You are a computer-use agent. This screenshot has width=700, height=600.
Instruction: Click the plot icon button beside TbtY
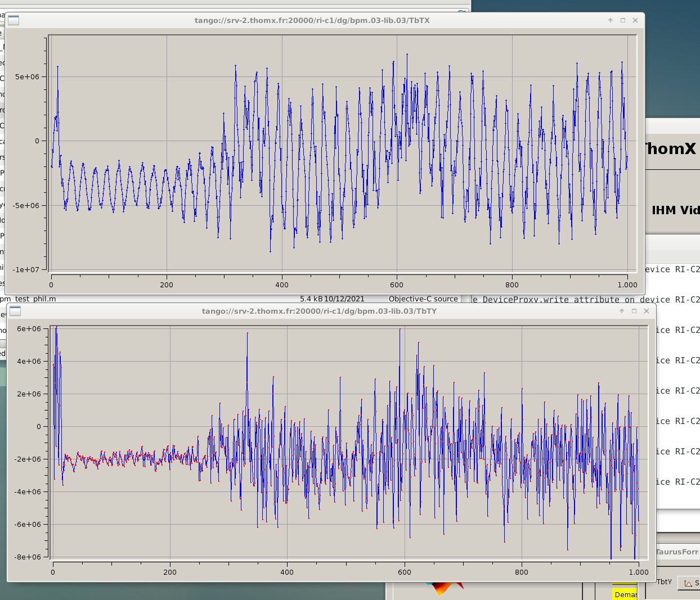tap(688, 583)
